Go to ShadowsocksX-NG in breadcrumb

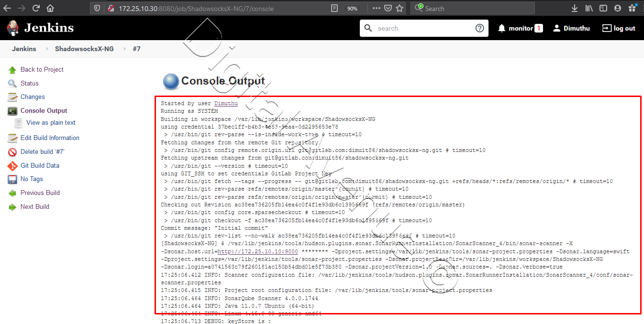84,48
